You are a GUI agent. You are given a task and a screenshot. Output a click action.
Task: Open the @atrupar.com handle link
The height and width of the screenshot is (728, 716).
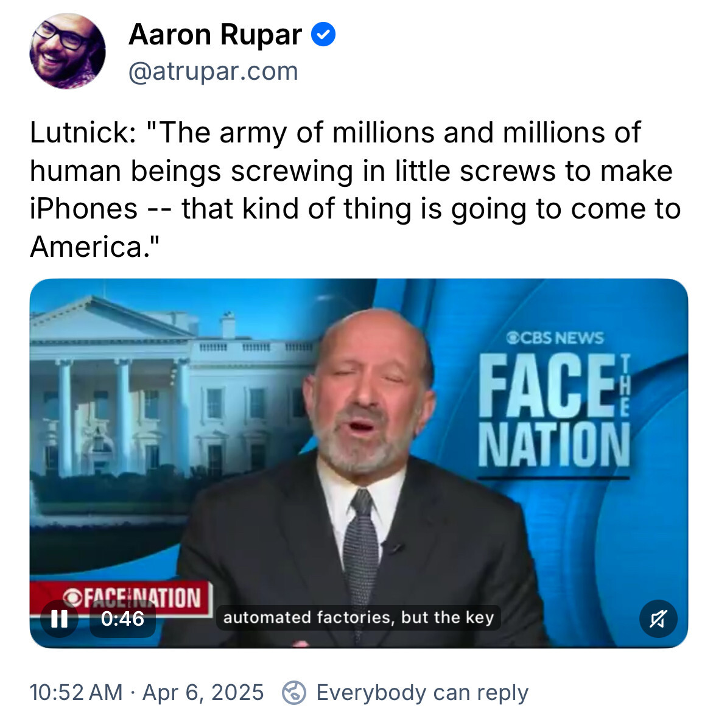(213, 72)
